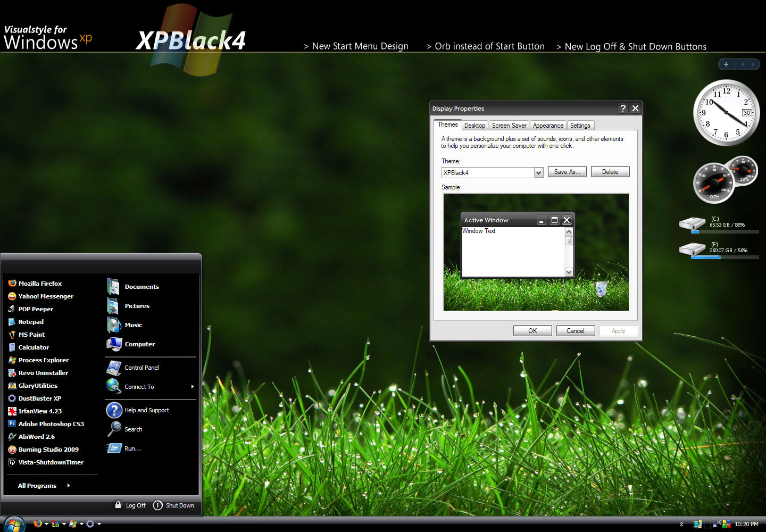This screenshot has height=532, width=766.
Task: Launch Revo Uninstaller from the Start menu
Action: coord(38,373)
